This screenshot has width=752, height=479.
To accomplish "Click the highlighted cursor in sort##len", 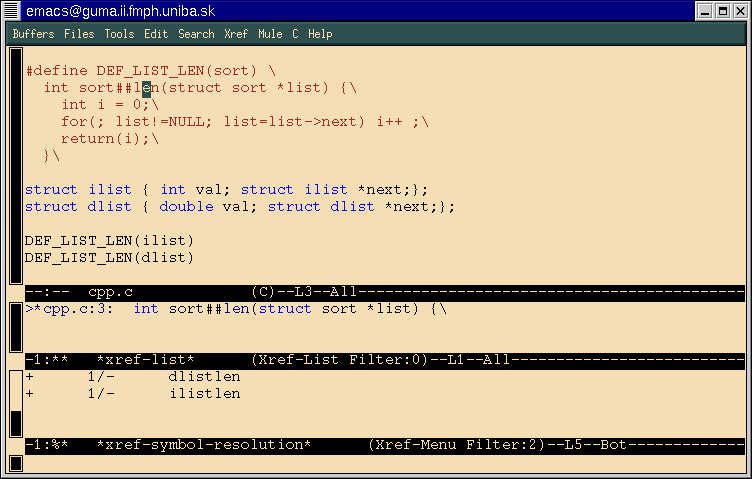I will pyautogui.click(x=146, y=88).
